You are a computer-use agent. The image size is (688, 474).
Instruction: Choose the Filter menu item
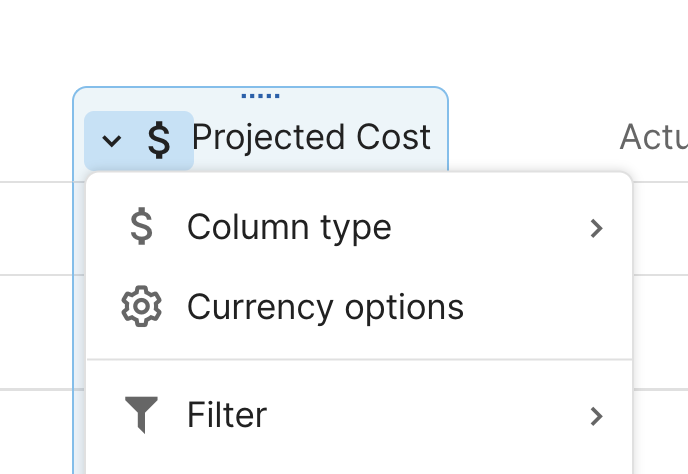click(227, 415)
